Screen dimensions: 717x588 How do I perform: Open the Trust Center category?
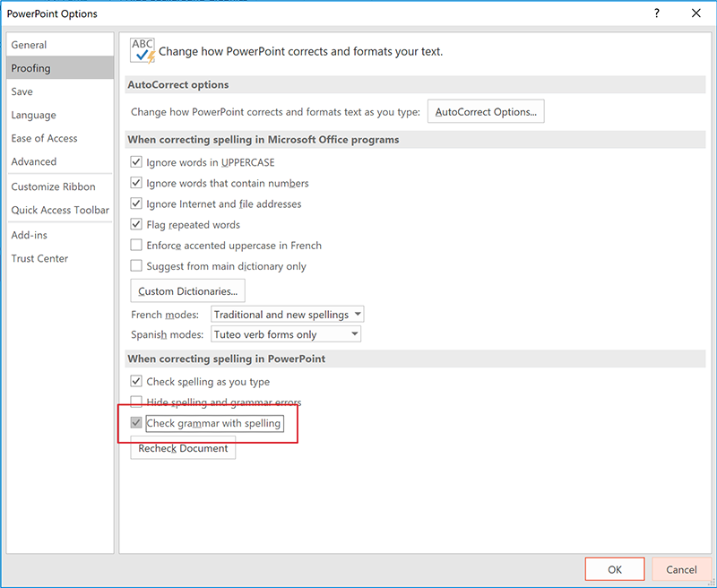pyautogui.click(x=39, y=258)
